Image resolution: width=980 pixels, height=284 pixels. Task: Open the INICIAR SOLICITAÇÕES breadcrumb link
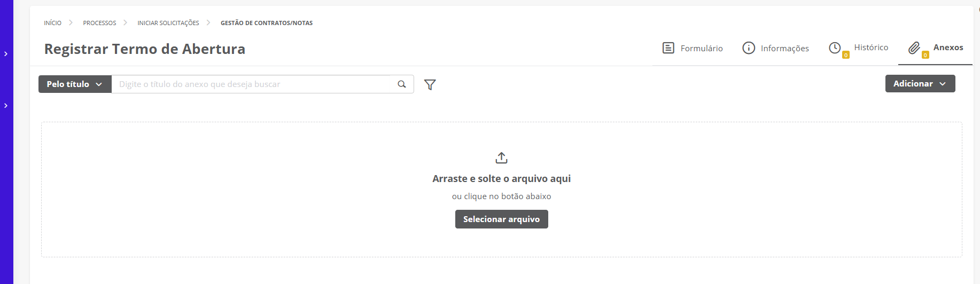tap(168, 23)
